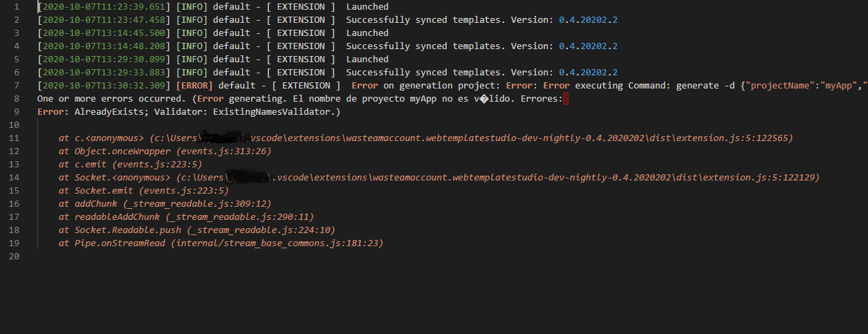
Task: Click the text "One or more errors occurred."
Action: pos(111,99)
